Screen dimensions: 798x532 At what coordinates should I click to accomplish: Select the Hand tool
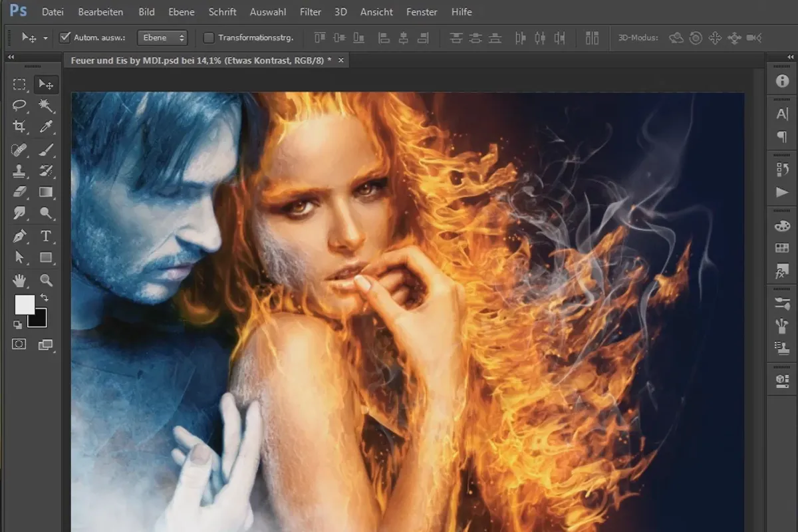pos(19,279)
